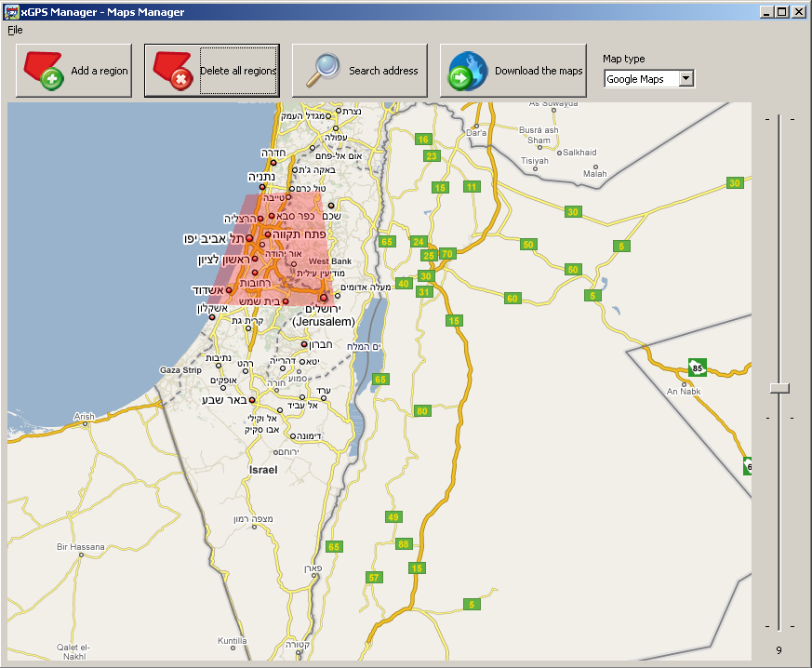Click the 'Bir Hassana' map label

point(80,546)
